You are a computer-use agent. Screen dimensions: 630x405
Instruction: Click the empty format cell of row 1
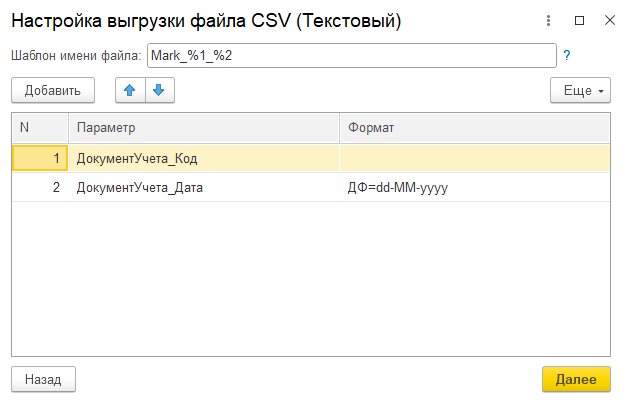[x=475, y=158]
